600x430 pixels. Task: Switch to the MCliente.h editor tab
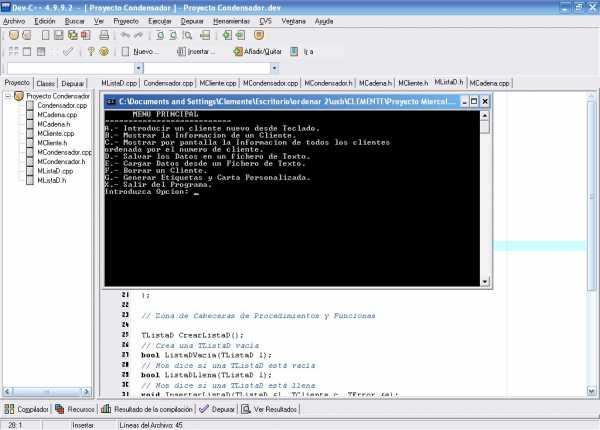click(413, 83)
